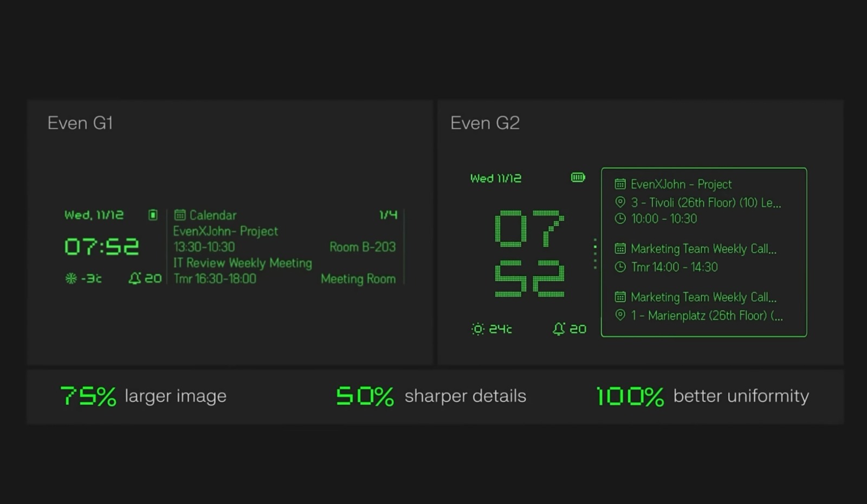This screenshot has width=867, height=504.
Task: Select the IT Review Weekly Meeting entry
Action: click(243, 263)
